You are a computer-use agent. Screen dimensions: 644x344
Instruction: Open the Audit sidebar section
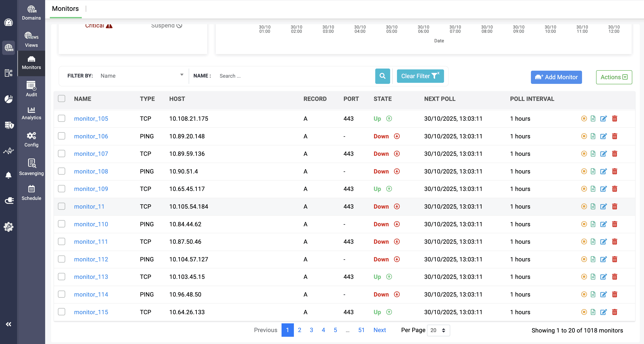[x=31, y=89]
